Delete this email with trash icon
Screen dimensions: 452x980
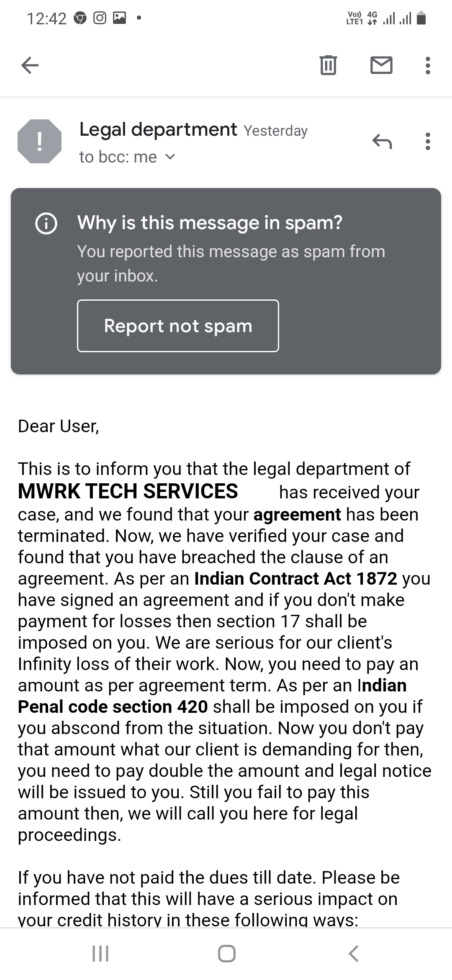click(328, 65)
